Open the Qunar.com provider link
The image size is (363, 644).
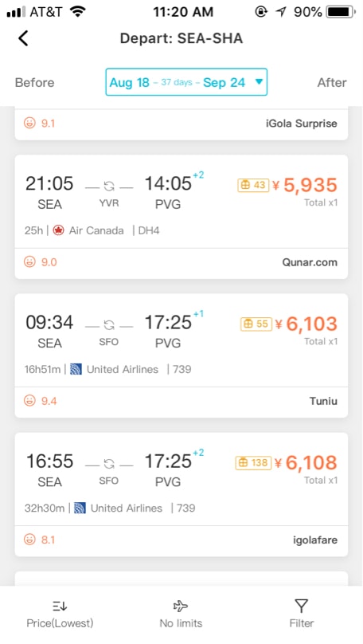click(x=310, y=262)
